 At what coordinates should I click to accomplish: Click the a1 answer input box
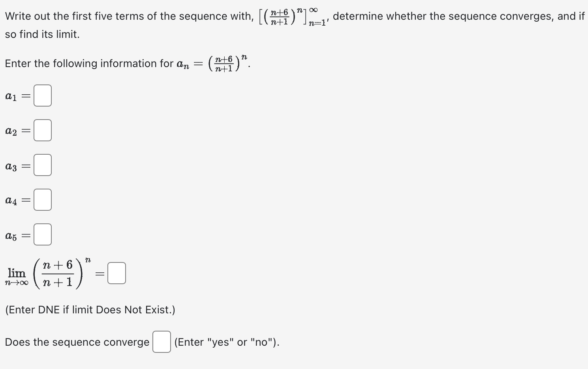pos(42,95)
